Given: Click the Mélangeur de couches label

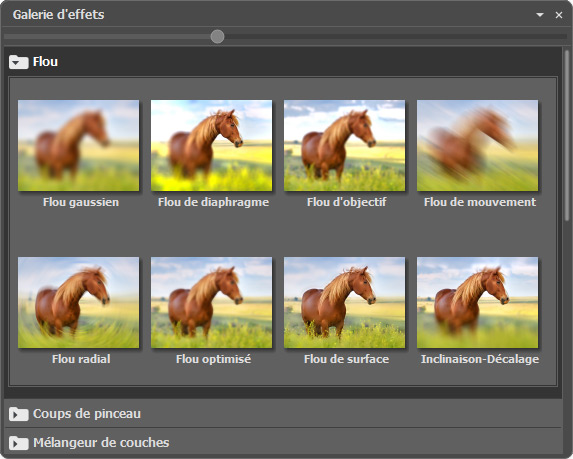Looking at the screenshot, I should click(x=101, y=443).
